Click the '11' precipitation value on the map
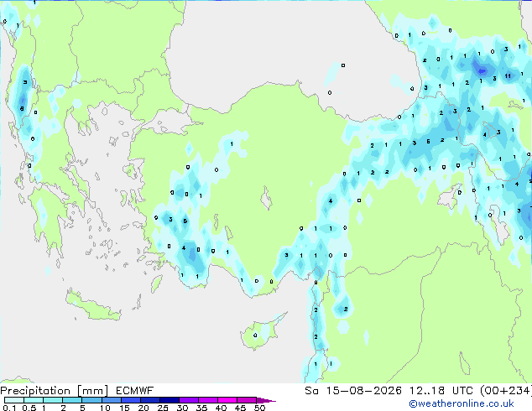The image size is (532, 411). click(508, 76)
